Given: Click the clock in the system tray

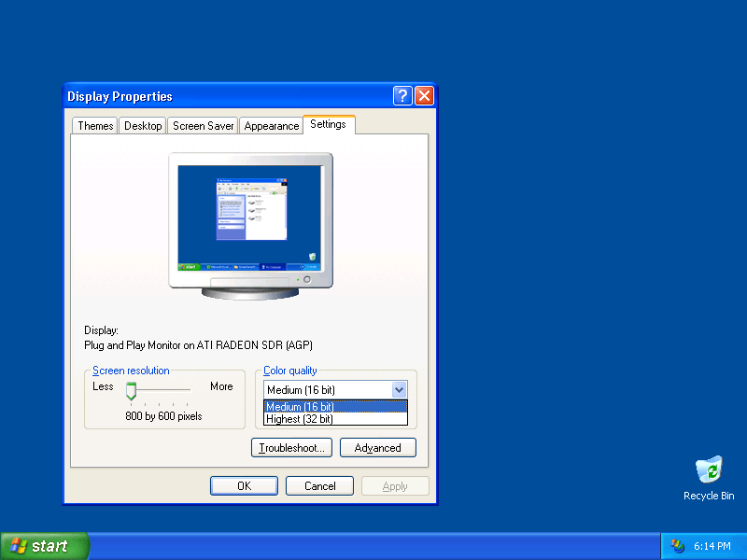Looking at the screenshot, I should (x=712, y=545).
